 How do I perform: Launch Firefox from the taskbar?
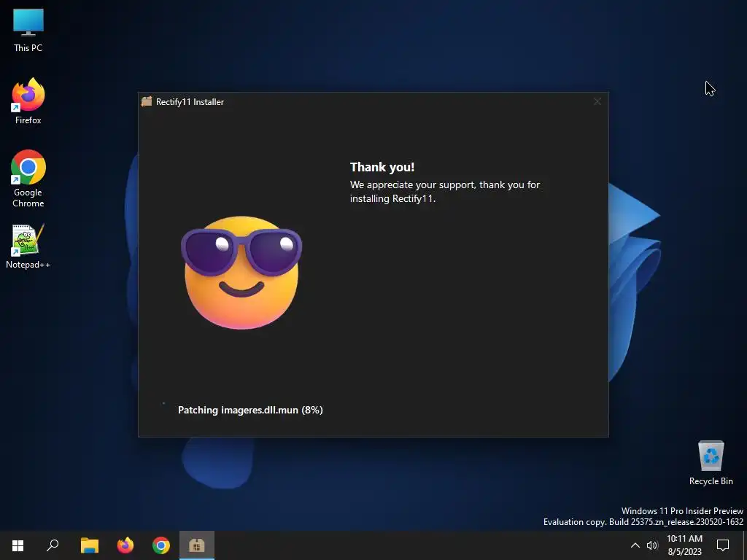click(x=125, y=545)
